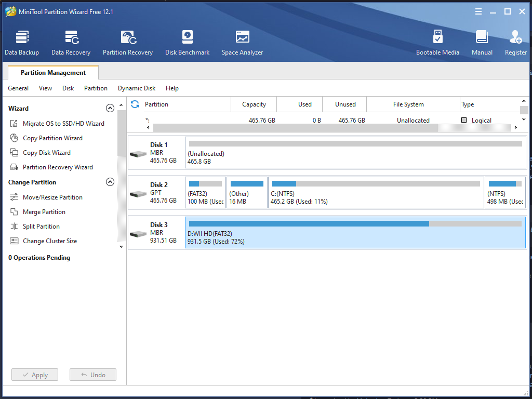Select the Partition Management tab
532x399 pixels.
(x=54, y=73)
